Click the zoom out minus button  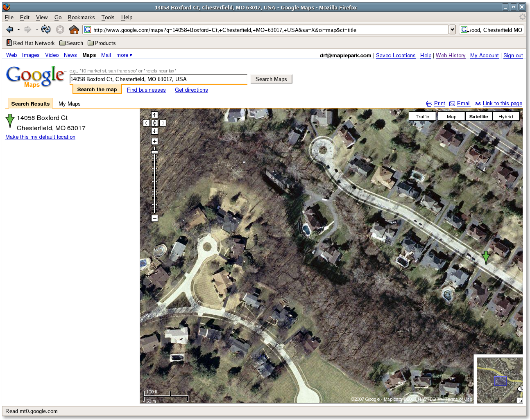point(154,219)
